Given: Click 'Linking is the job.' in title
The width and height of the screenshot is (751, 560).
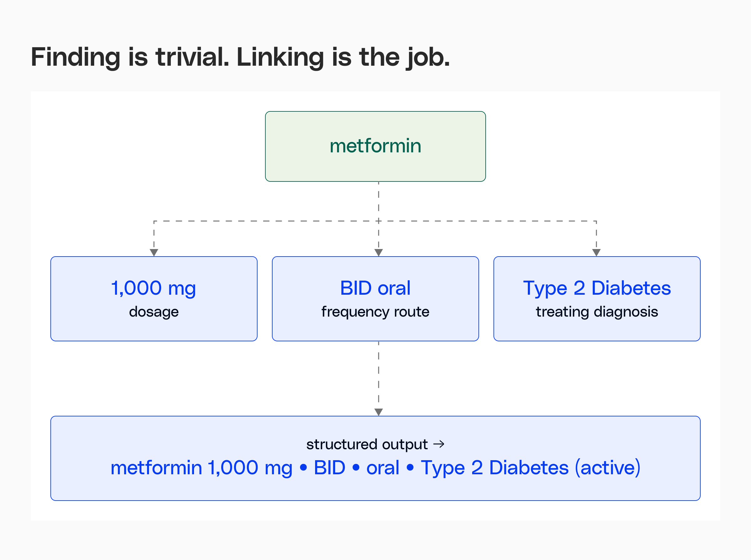Looking at the screenshot, I should click(343, 57).
